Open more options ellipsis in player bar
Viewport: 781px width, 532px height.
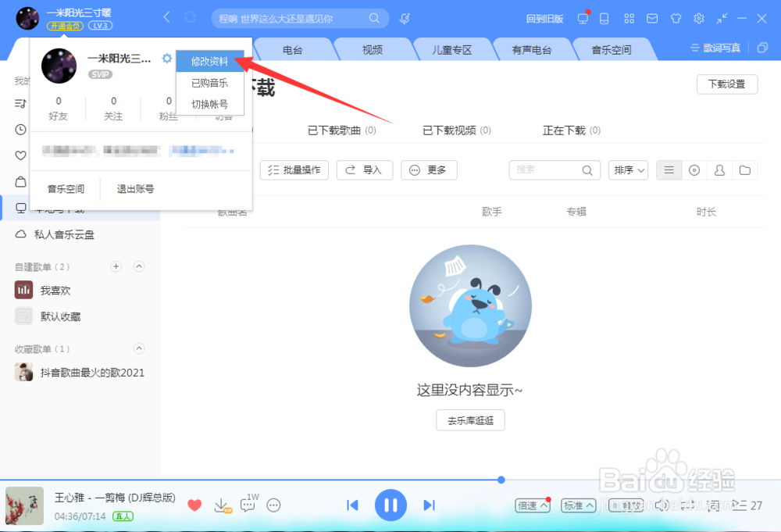273,505
